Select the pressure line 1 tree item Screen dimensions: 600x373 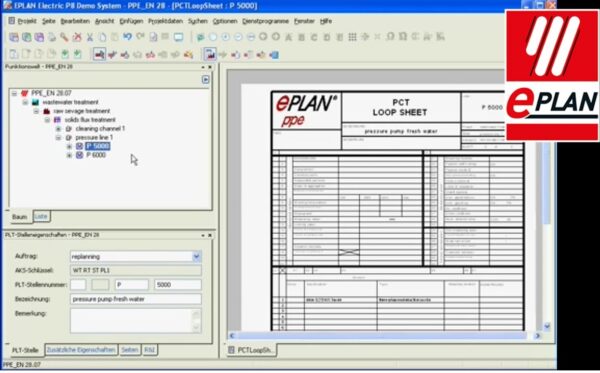click(94, 137)
